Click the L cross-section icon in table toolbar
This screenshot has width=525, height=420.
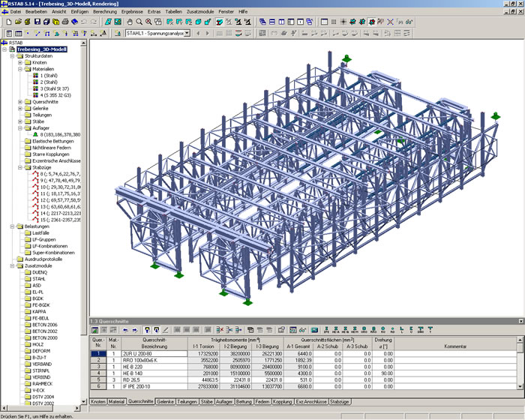coord(402,330)
